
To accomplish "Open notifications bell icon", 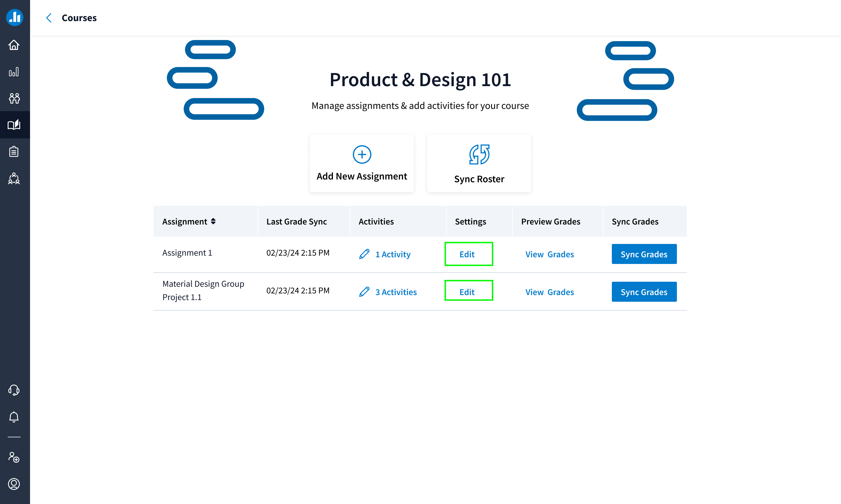I will point(14,417).
